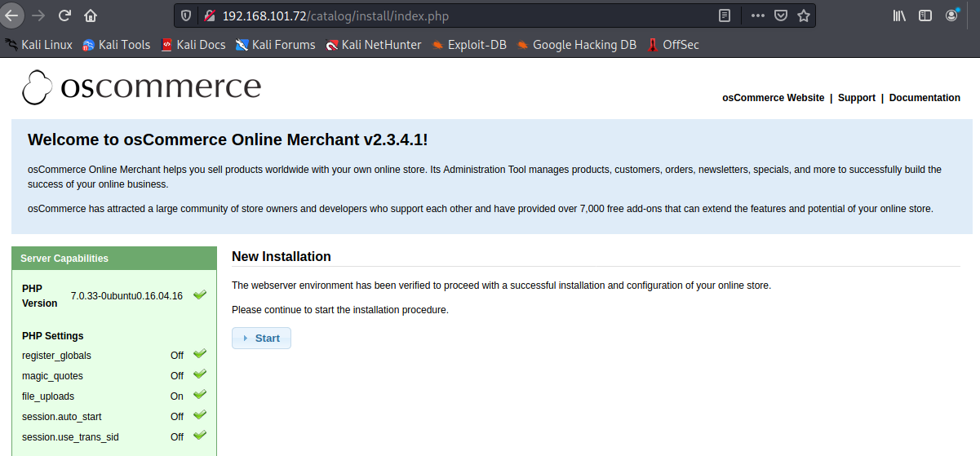
Task: Click the PHP Version checkmark icon
Action: click(200, 294)
